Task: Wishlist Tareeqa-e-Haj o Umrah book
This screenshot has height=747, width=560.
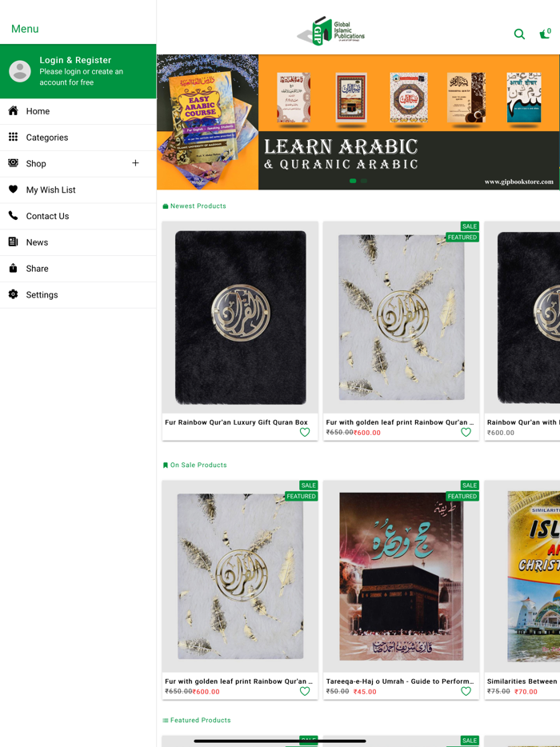Action: pyautogui.click(x=466, y=691)
